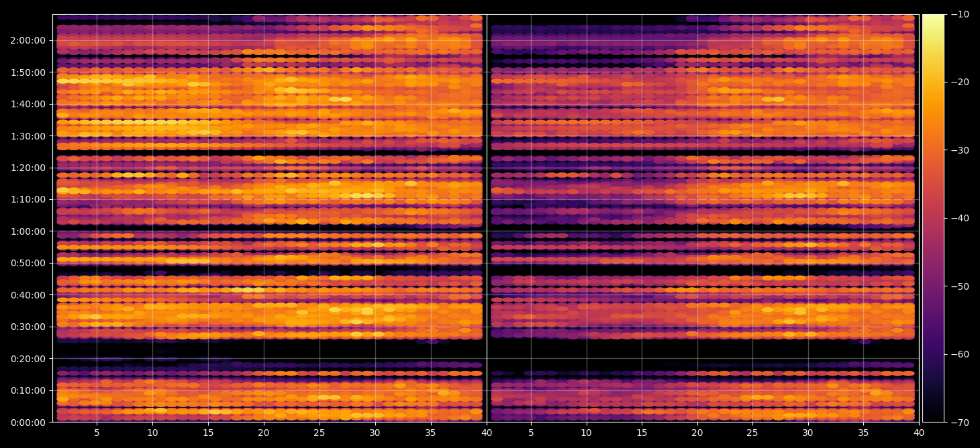Screen dimensions: 980x448
Task: Click the 0:30:00 y-axis tick label
Action: tap(28, 327)
